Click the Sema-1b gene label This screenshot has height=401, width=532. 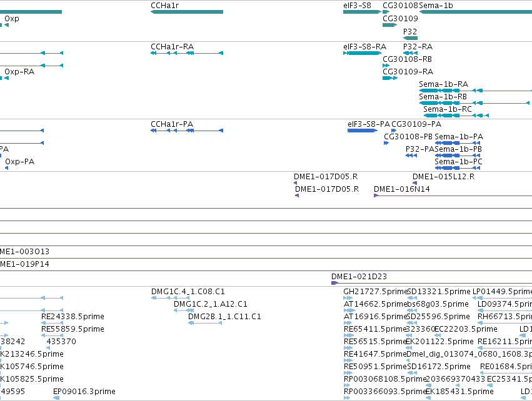pyautogui.click(x=436, y=6)
